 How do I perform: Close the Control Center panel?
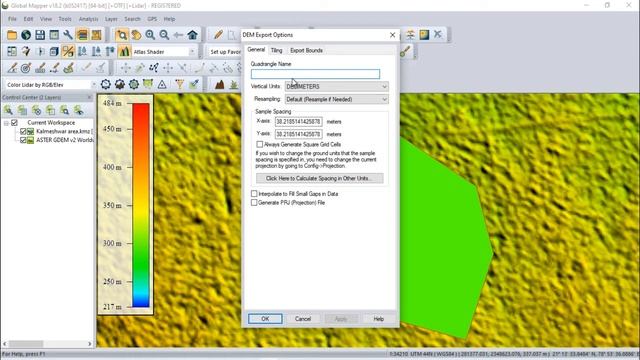tap(89, 97)
